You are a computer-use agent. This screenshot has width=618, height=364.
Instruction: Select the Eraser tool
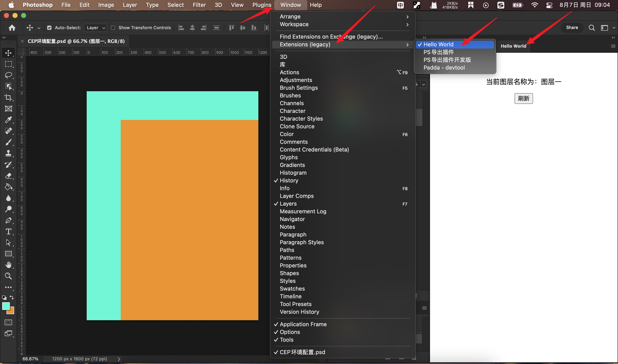click(x=8, y=176)
